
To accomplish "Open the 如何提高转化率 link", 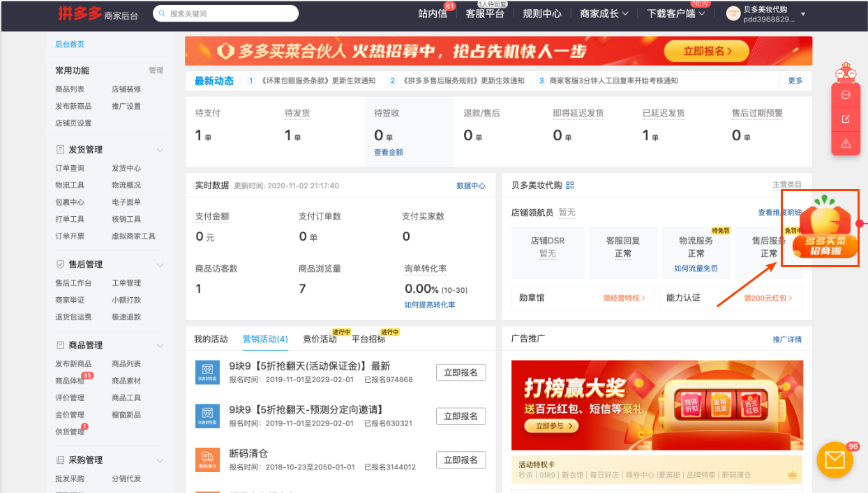I will [430, 305].
